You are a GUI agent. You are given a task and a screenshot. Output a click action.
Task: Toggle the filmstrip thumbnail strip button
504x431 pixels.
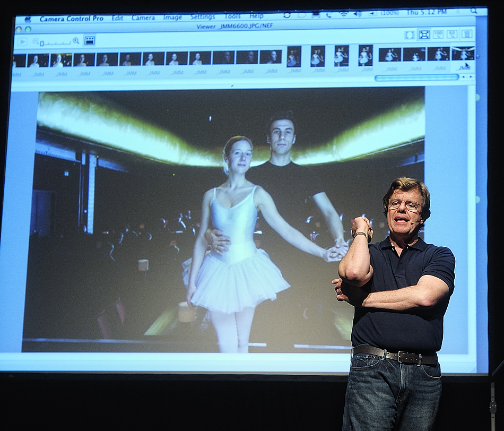click(90, 40)
